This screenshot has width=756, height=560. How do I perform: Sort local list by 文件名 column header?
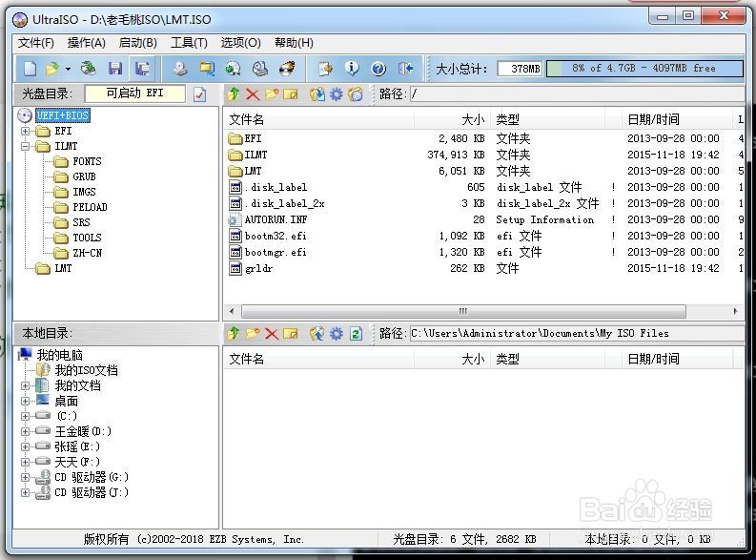(x=318, y=359)
